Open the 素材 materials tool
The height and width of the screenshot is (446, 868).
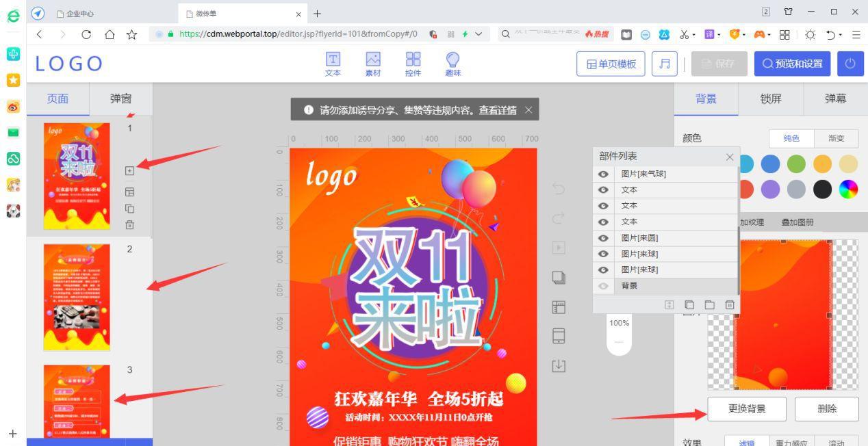click(373, 64)
